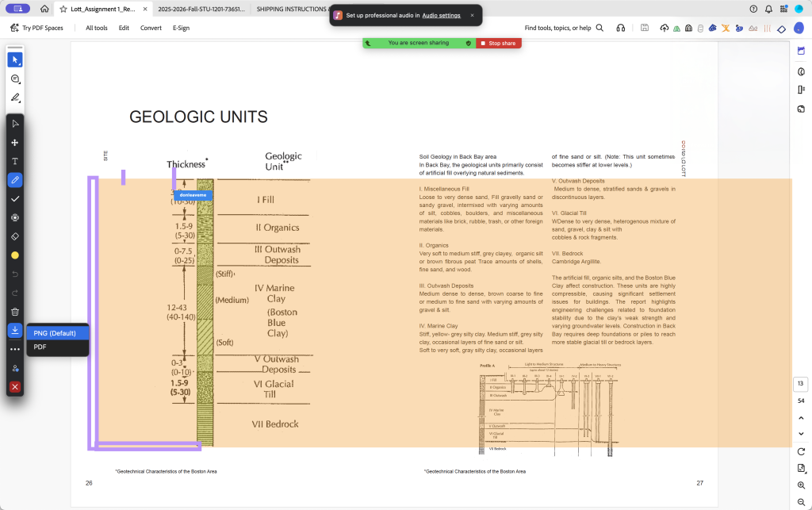The height and width of the screenshot is (510, 812).
Task: Click the home icon
Action: (44, 9)
